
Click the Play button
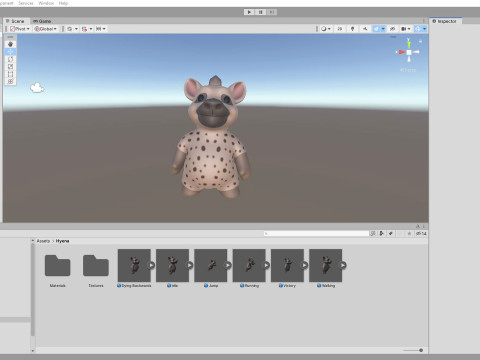249,12
